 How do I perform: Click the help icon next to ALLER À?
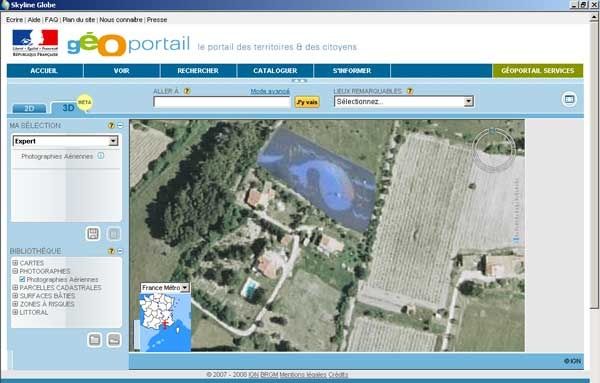[187, 91]
